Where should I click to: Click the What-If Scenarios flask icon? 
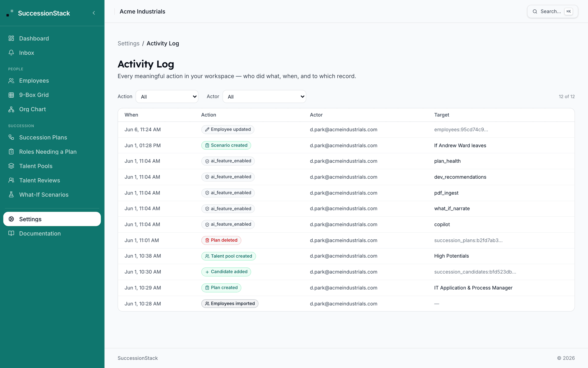click(x=11, y=195)
